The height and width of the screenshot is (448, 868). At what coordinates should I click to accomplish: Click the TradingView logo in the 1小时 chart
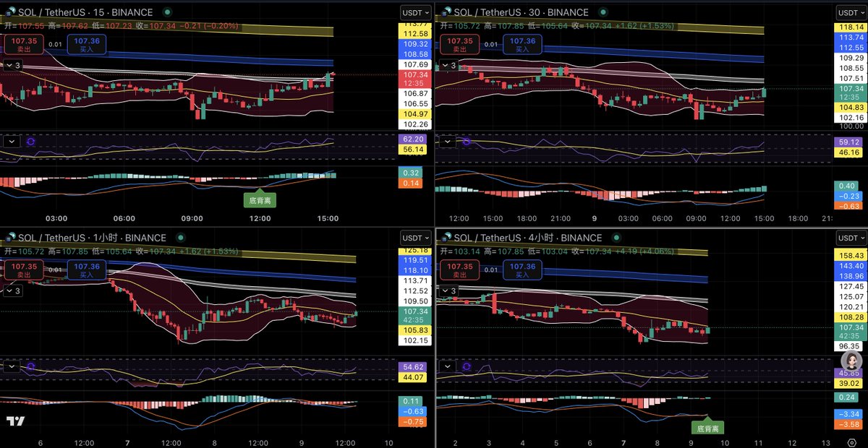click(16, 422)
